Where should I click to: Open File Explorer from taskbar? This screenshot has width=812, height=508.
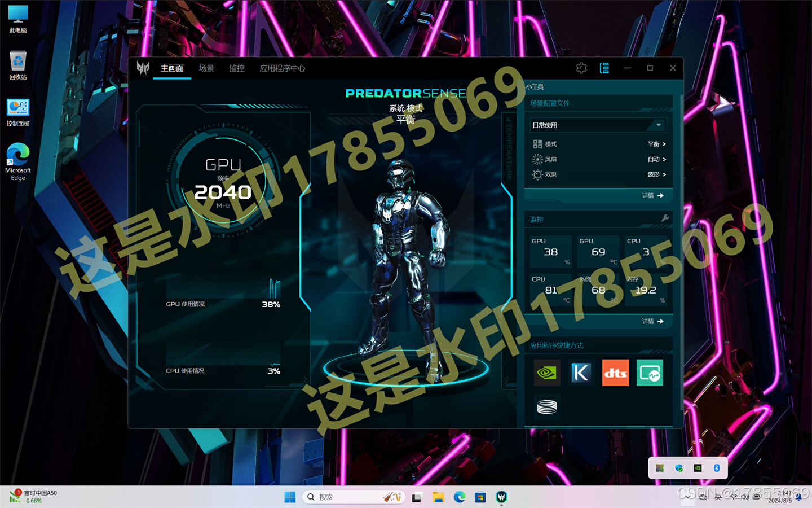point(438,497)
